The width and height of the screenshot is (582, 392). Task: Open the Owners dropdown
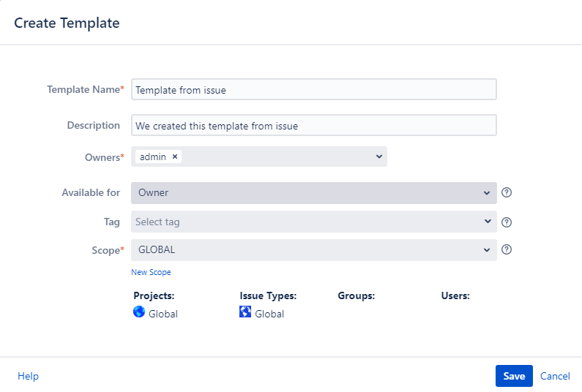(x=378, y=157)
